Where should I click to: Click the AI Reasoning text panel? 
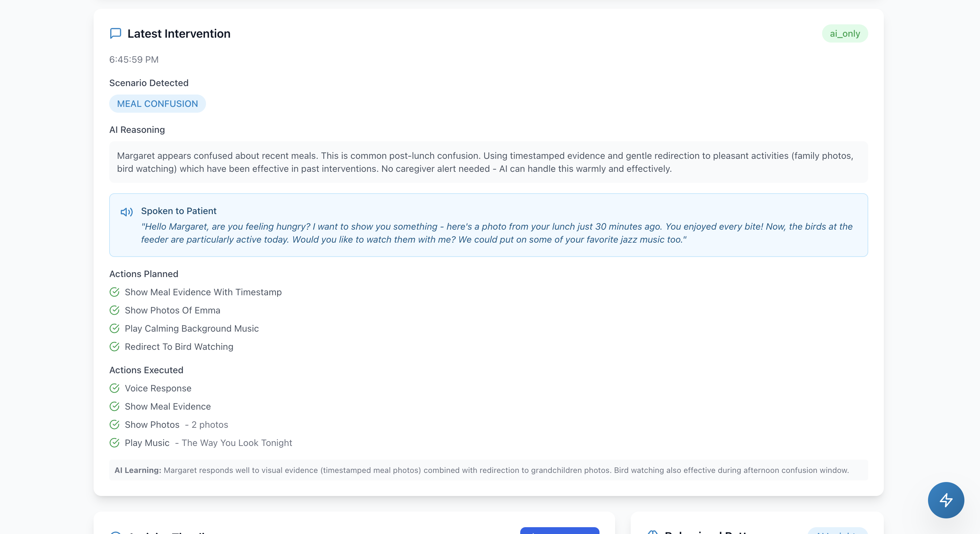[488, 162]
